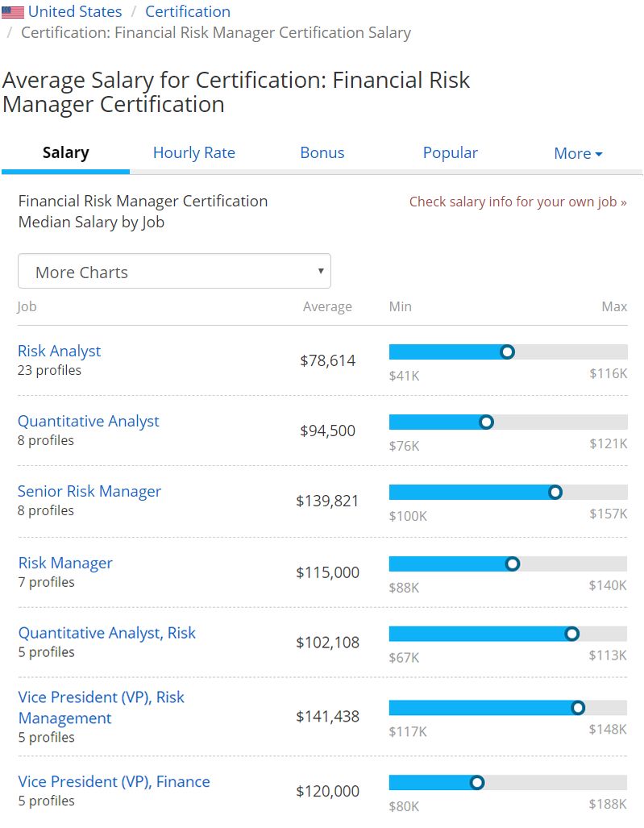Image resolution: width=644 pixels, height=828 pixels.
Task: Open the Bonus tab
Action: pos(322,153)
